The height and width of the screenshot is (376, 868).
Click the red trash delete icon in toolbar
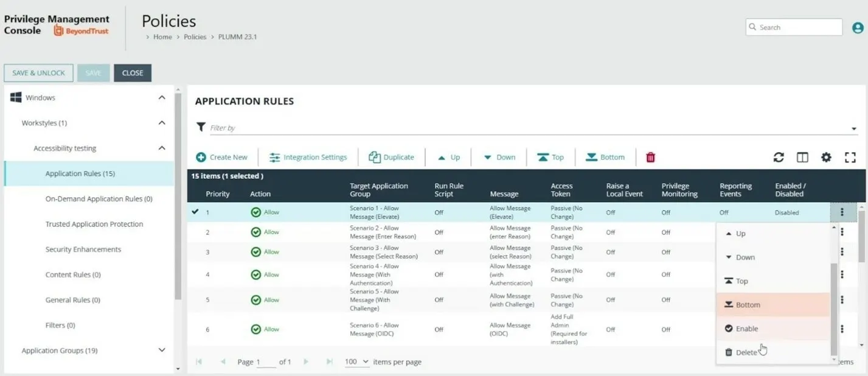coord(650,157)
